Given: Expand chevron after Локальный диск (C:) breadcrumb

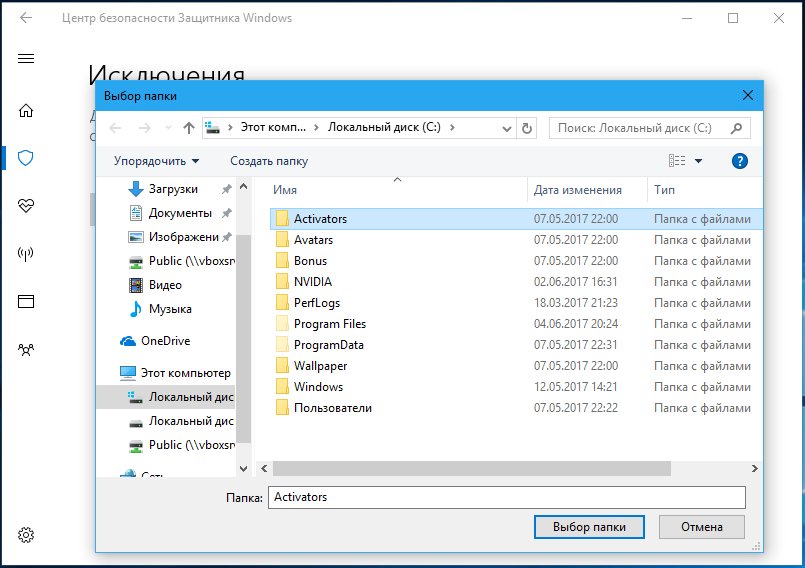Looking at the screenshot, I should coord(452,127).
